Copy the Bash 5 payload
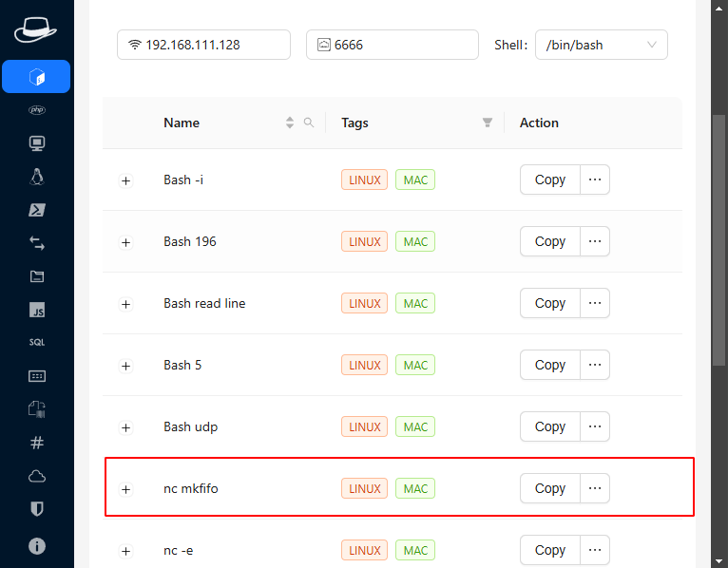The width and height of the screenshot is (728, 568). click(x=549, y=365)
